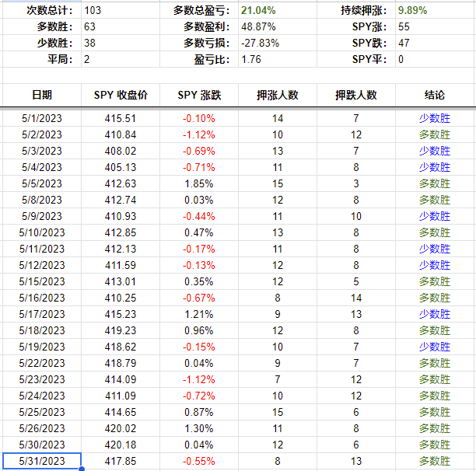Click closing price 412.74
The width and height of the screenshot is (476, 471).
[x=121, y=201]
